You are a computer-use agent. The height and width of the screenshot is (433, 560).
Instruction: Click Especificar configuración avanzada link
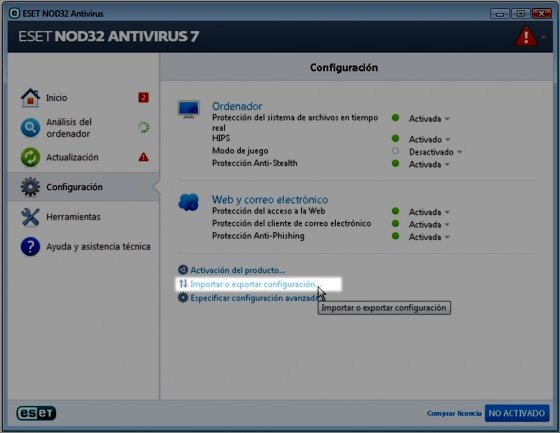pos(255,298)
